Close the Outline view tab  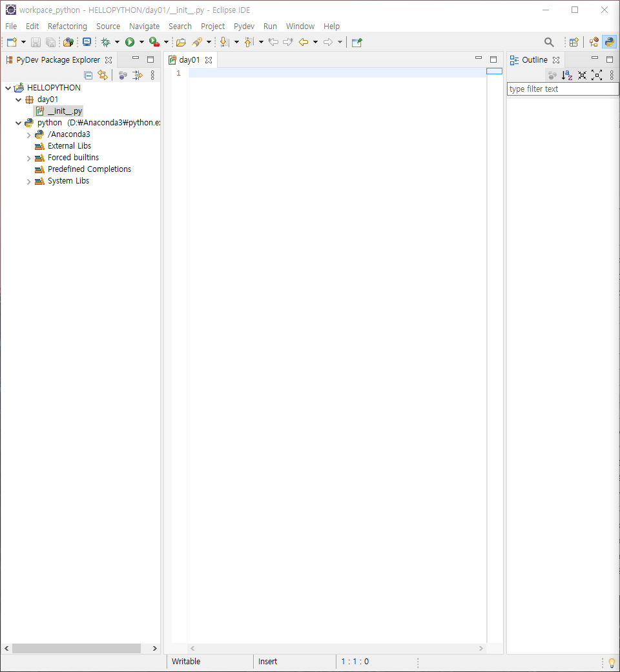click(x=556, y=60)
